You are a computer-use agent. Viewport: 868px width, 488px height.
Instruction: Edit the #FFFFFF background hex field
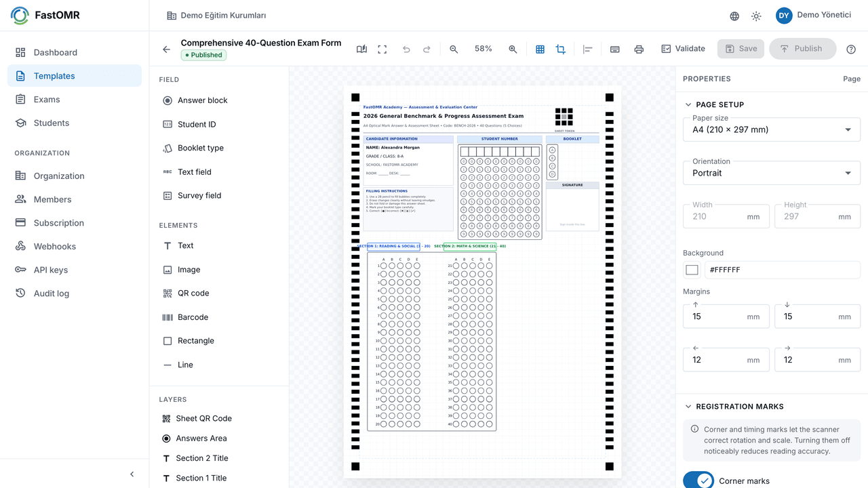(783, 270)
